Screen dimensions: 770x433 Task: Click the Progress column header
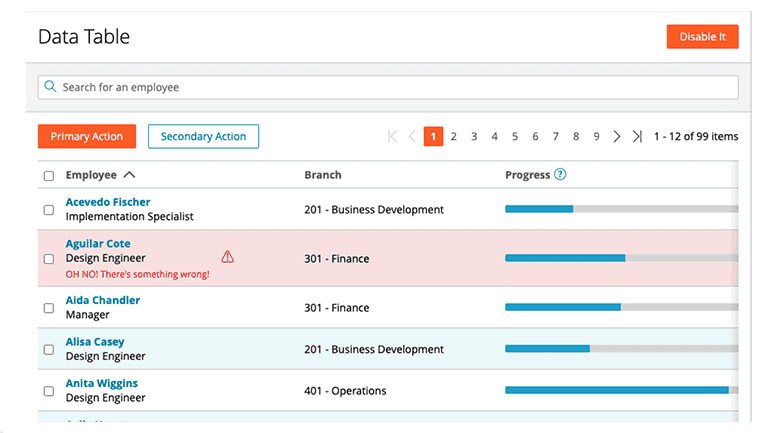pos(527,175)
